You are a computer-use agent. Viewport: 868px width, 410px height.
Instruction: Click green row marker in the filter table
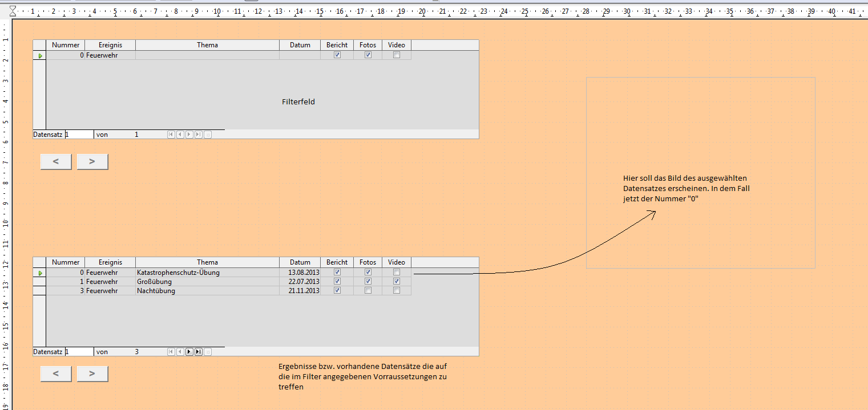(x=40, y=56)
